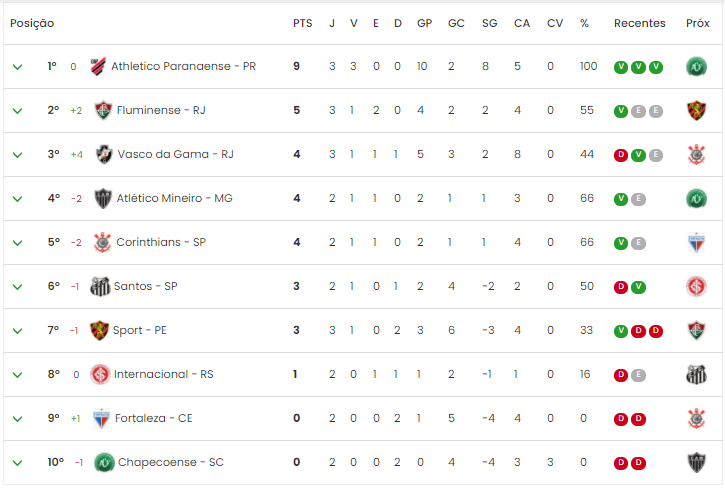Click the Sport crest in next-opponent column of Fluminense row
The height and width of the screenshot is (488, 725).
click(696, 111)
